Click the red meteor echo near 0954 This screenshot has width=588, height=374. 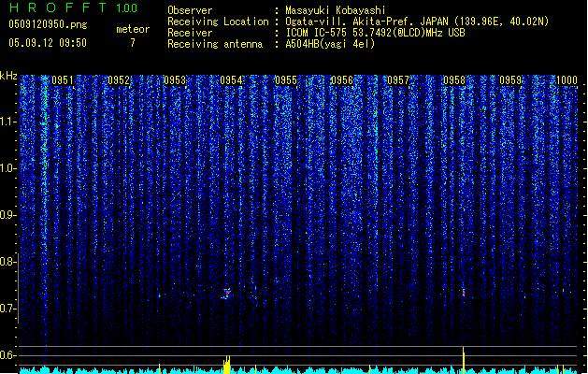coord(227,293)
